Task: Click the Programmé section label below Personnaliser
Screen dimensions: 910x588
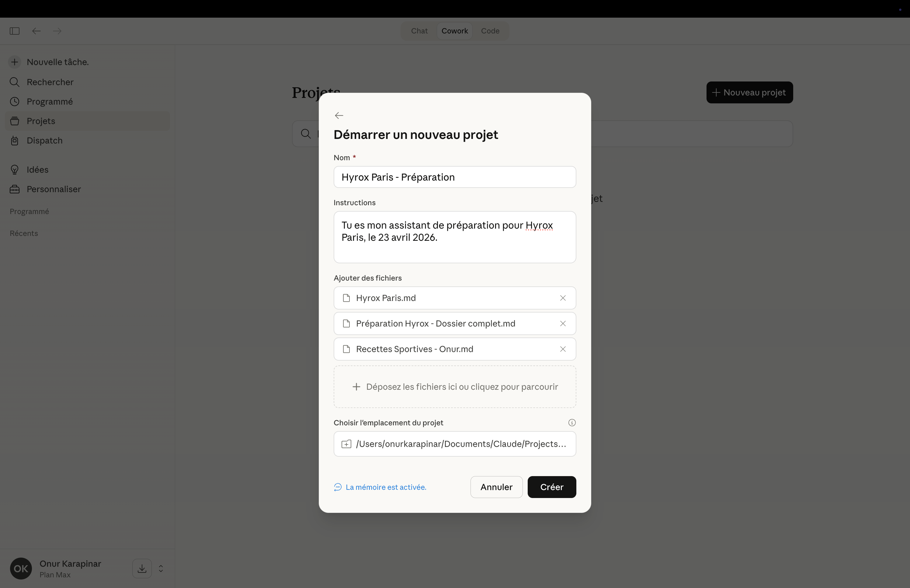Action: 30,212
